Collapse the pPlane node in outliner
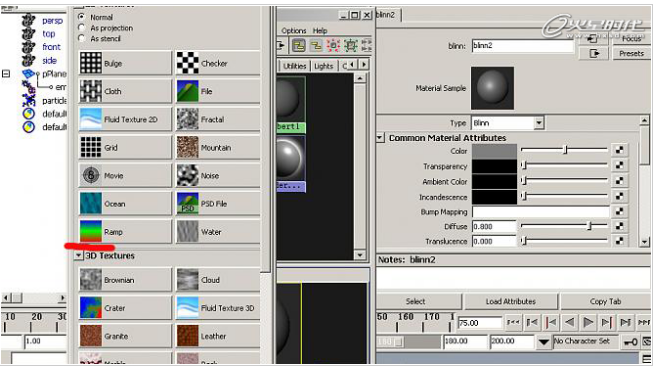The height and width of the screenshot is (381, 665). click(6, 74)
